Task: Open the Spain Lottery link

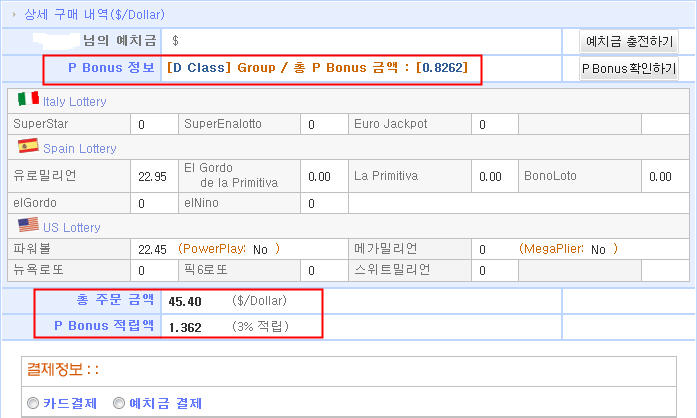Action: pos(80,149)
